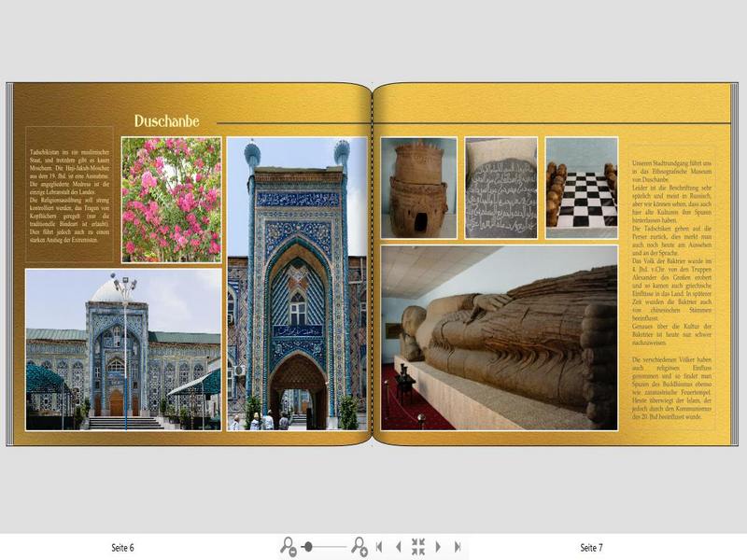747x560 pixels.
Task: Go to the next page
Action: point(438,547)
